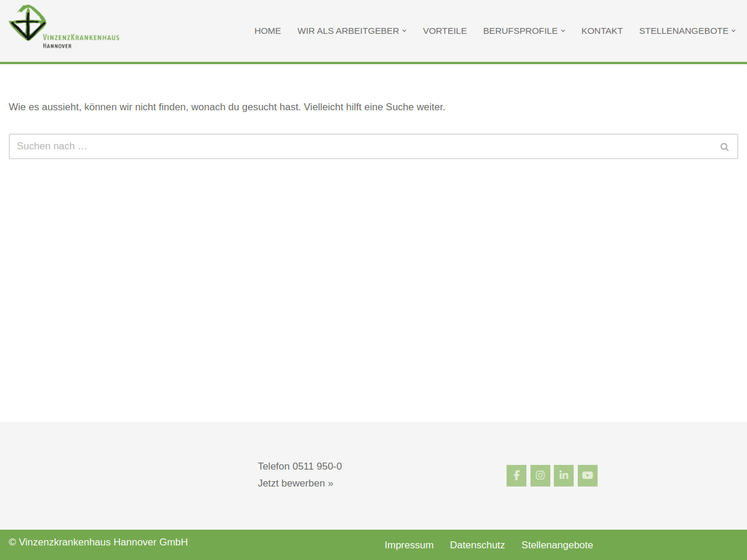747x560 pixels.
Task: Open the Impressum footer link
Action: point(409,545)
